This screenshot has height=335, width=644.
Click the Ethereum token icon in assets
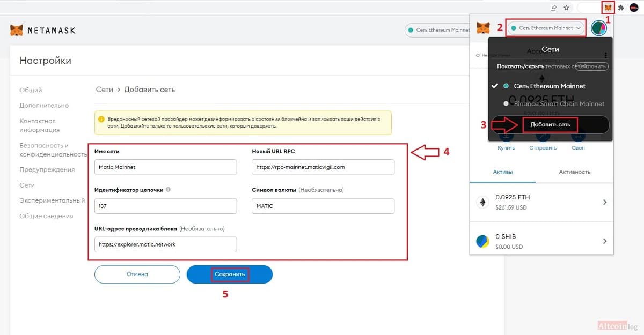tap(482, 202)
